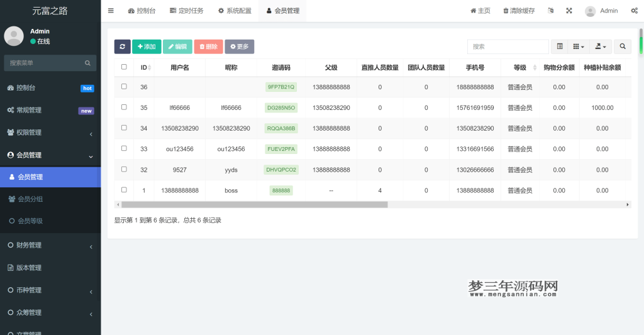Open the settings gears icon at top right
The image size is (644, 335).
634,11
